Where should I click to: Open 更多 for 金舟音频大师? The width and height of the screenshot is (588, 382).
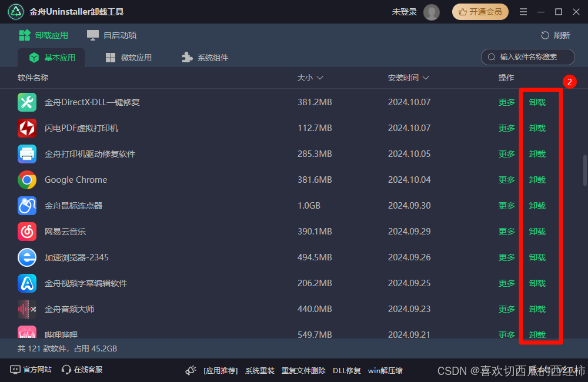click(507, 309)
